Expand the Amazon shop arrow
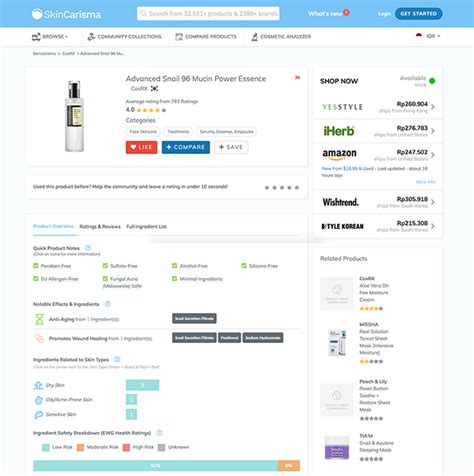The image size is (474, 476). click(433, 155)
